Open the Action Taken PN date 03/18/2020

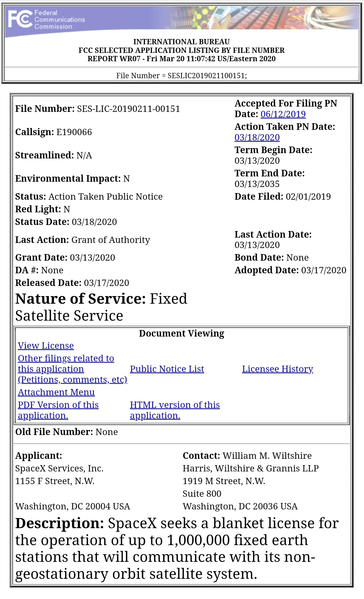pos(257,137)
